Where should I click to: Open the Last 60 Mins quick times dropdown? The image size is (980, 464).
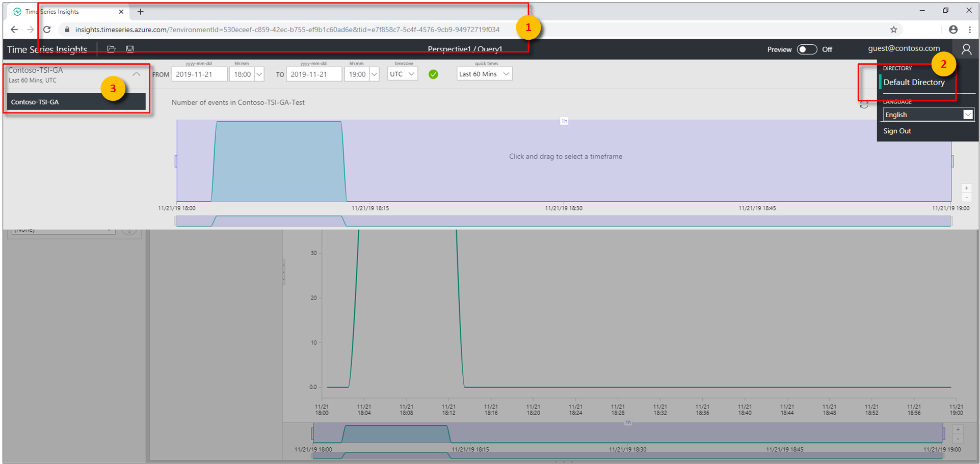click(484, 74)
